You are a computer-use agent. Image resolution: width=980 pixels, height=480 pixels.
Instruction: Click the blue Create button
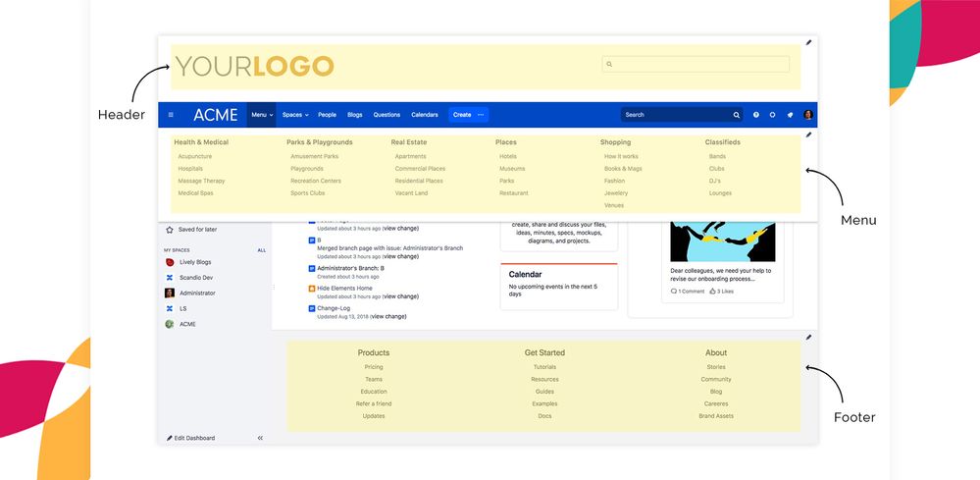click(462, 115)
